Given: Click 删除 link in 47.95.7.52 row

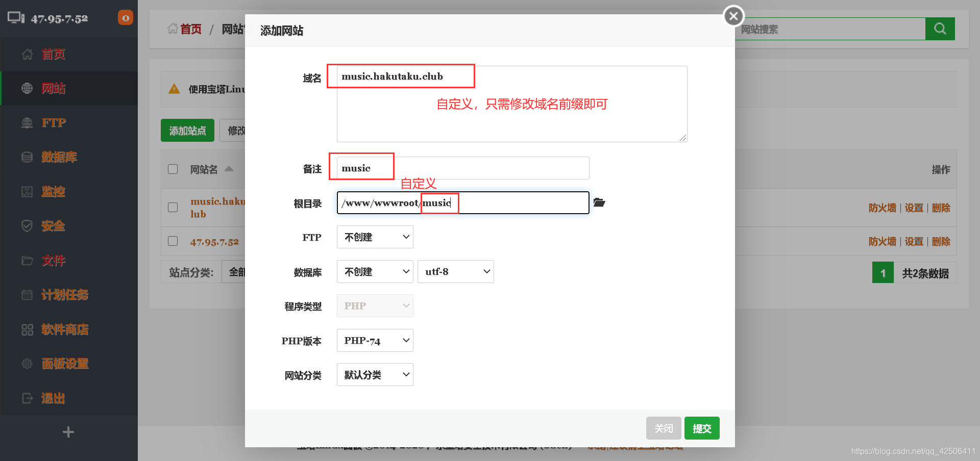Looking at the screenshot, I should pyautogui.click(x=941, y=241).
